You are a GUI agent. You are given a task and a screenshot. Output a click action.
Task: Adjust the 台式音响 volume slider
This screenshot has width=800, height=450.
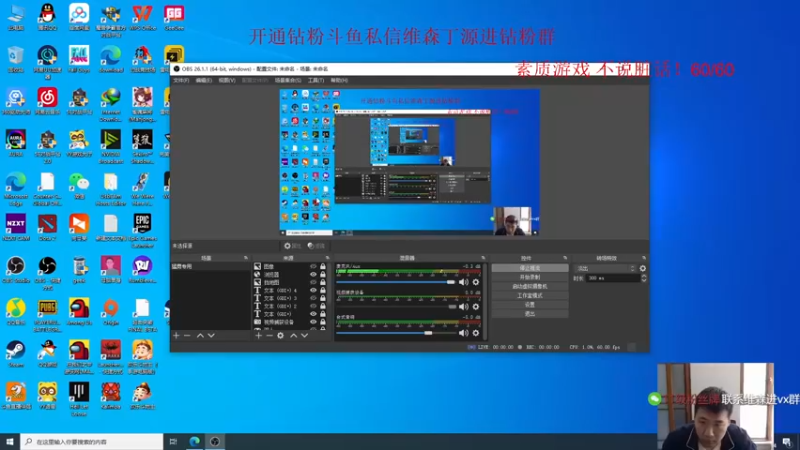pyautogui.click(x=396, y=333)
